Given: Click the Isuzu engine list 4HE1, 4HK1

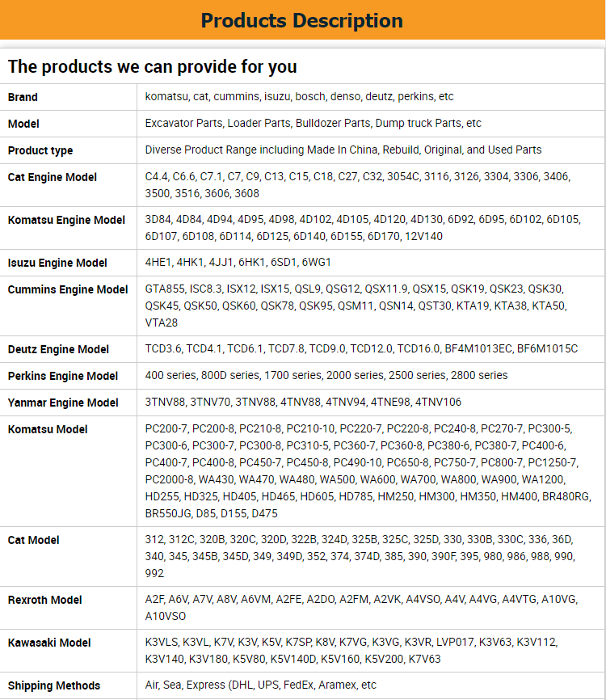Looking at the screenshot, I should (238, 262).
